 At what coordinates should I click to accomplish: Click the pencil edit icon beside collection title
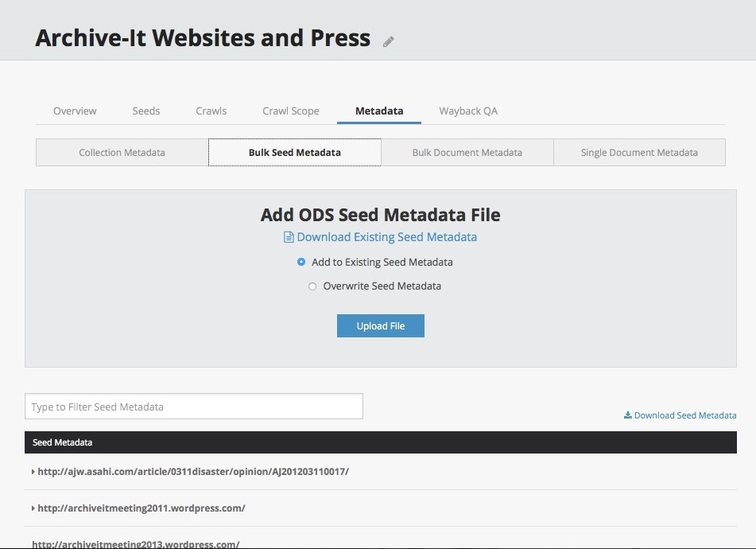[388, 41]
